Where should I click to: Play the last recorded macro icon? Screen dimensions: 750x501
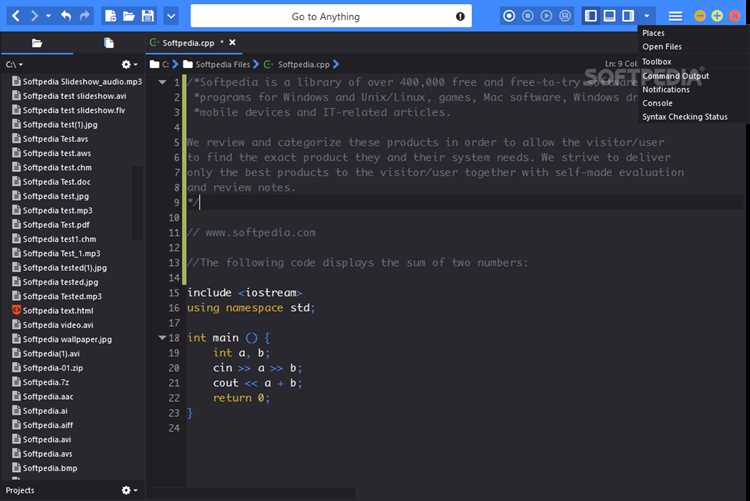click(546, 16)
